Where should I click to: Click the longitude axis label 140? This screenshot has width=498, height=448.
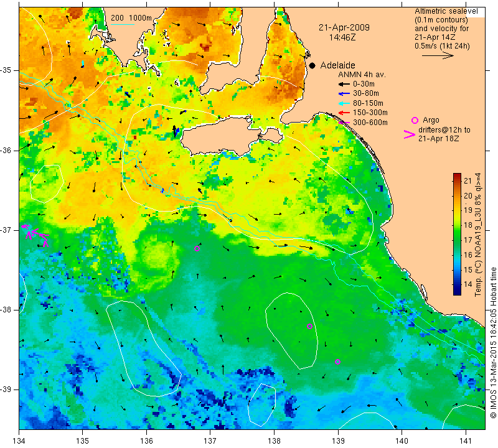coord(402,441)
